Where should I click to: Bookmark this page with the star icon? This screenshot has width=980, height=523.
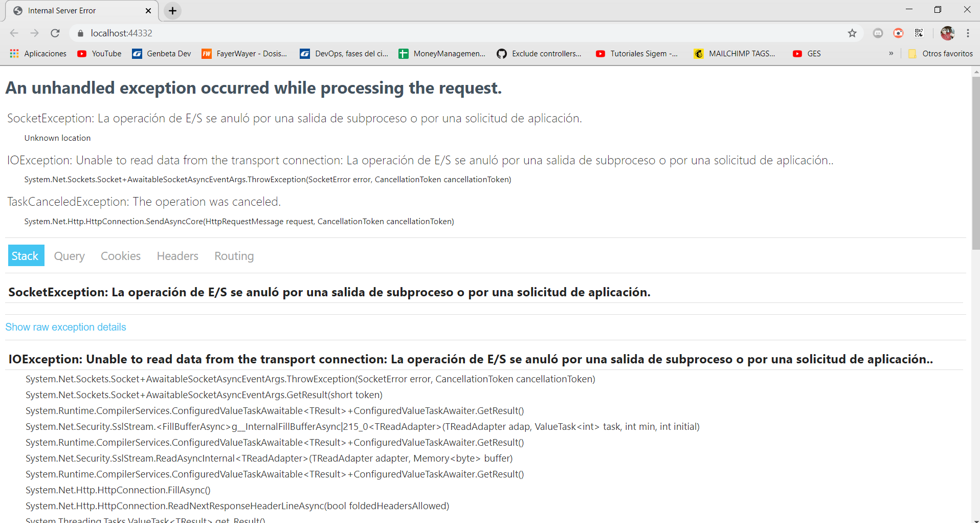click(x=852, y=33)
